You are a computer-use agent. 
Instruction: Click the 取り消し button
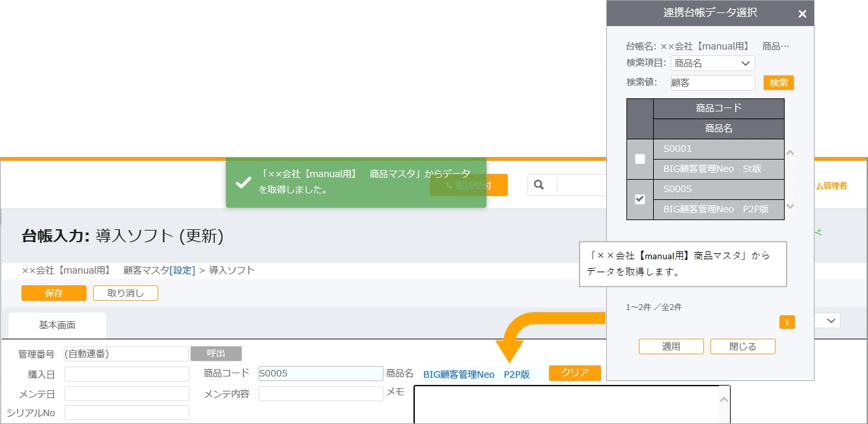point(126,293)
